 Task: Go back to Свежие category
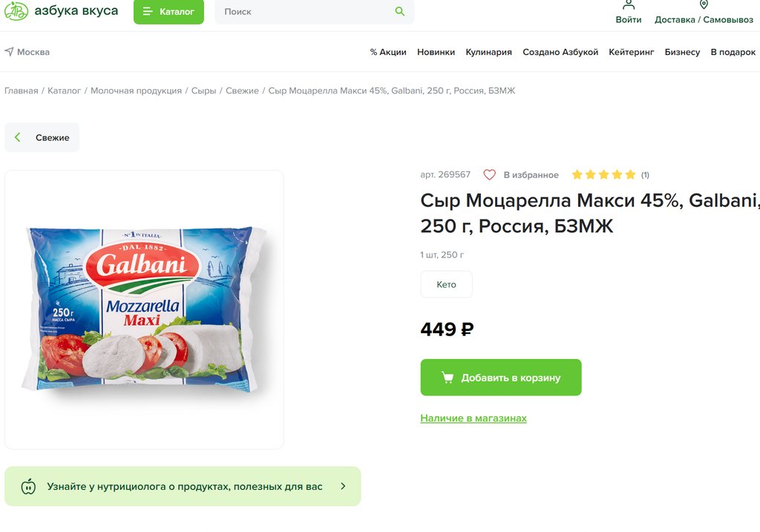pos(42,138)
